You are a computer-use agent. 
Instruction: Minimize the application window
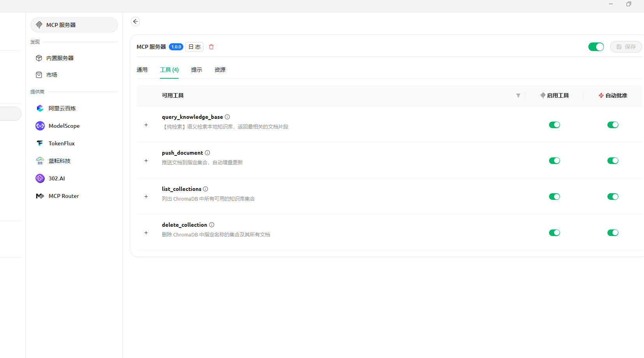click(x=611, y=4)
